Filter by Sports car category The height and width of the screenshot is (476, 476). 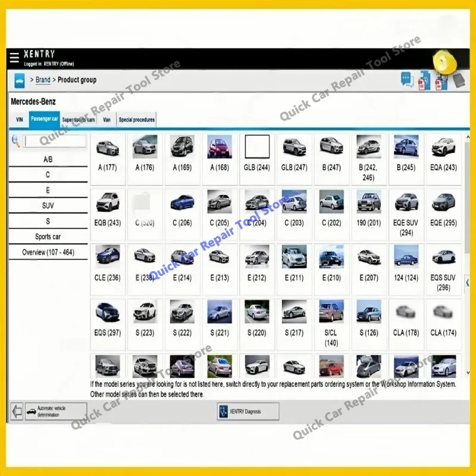tap(48, 236)
